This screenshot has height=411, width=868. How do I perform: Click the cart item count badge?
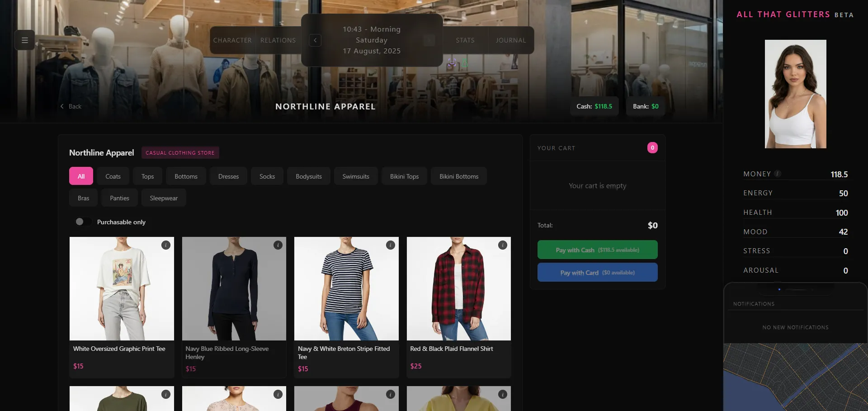tap(652, 148)
